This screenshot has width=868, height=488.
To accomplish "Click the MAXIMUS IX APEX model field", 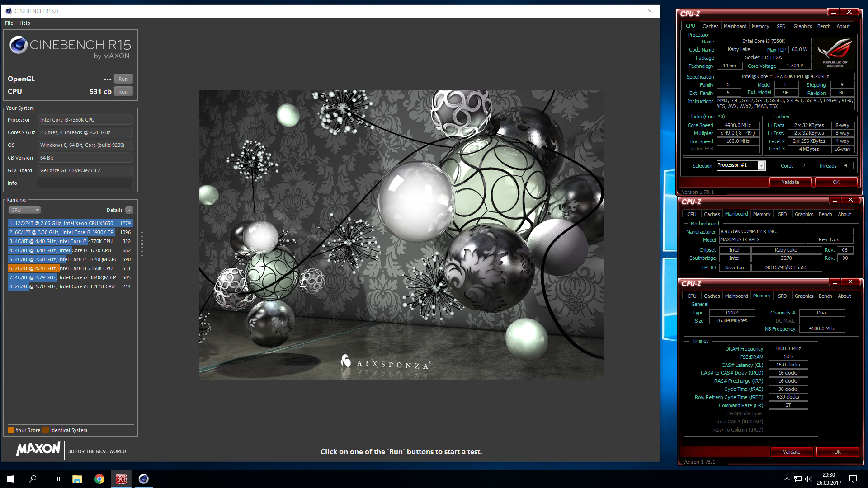I will (x=762, y=239).
